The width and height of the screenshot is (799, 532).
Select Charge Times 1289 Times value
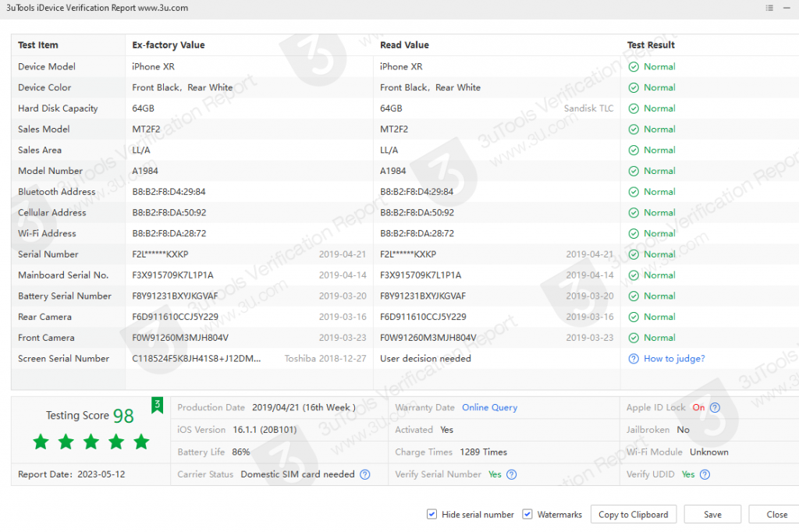[x=483, y=452]
